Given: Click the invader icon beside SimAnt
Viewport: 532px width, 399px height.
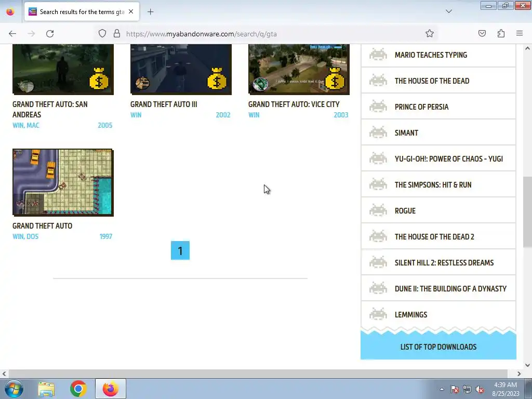Looking at the screenshot, I should 378,132.
